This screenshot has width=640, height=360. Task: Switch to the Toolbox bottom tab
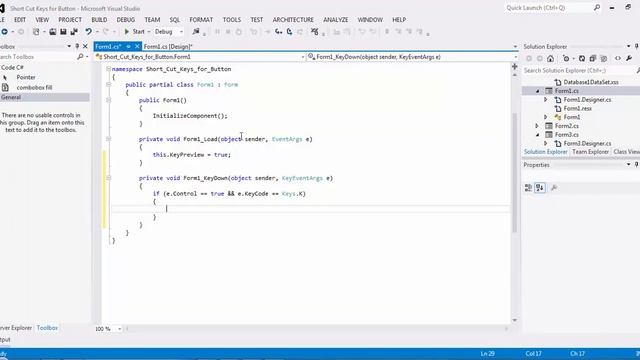click(x=47, y=328)
